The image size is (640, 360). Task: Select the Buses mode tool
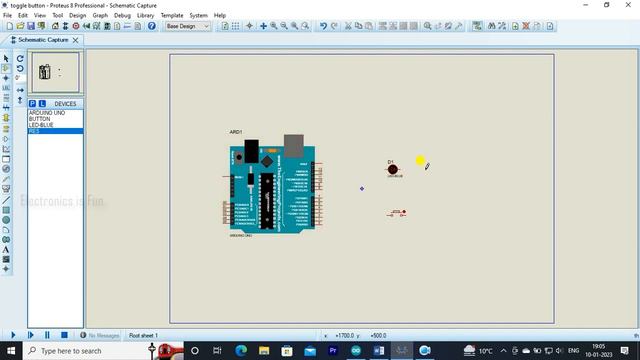click(x=6, y=108)
